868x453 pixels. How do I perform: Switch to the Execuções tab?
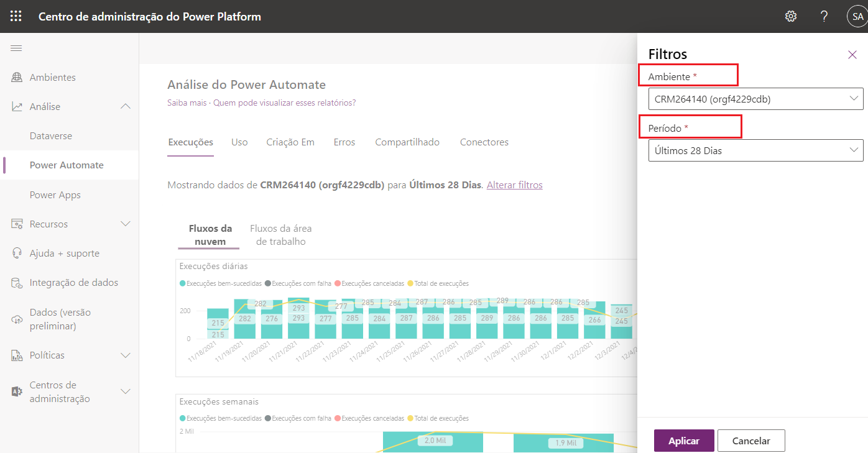tap(191, 142)
